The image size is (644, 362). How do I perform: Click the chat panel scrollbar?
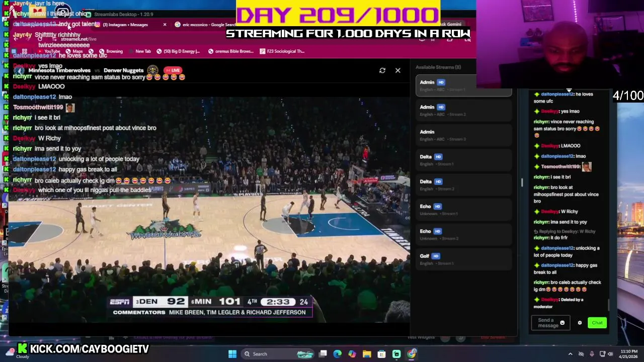[609, 305]
